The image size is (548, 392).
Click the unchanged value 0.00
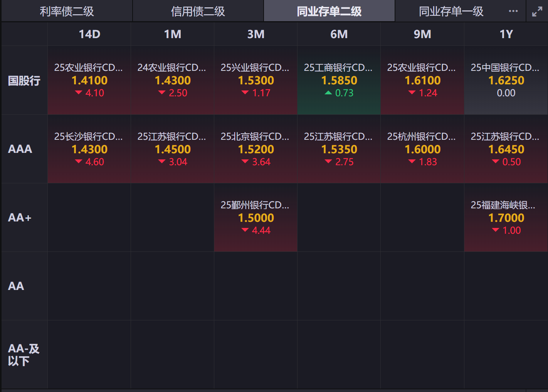tap(506, 93)
